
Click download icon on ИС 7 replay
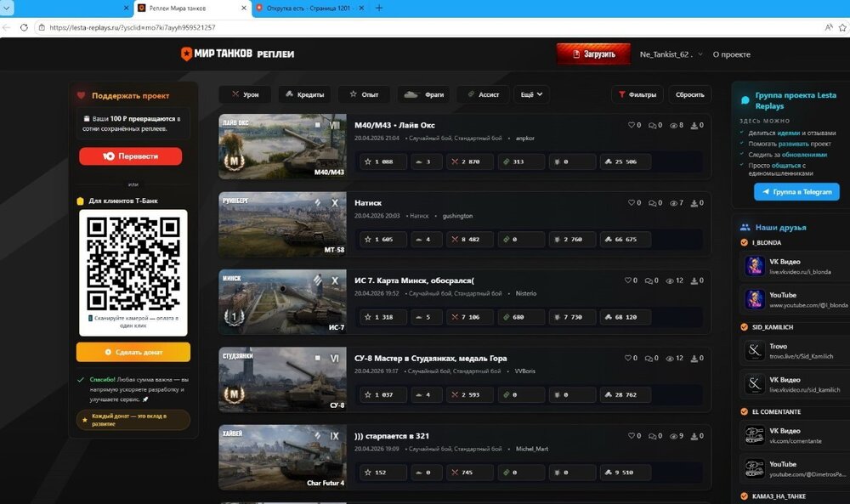[694, 280]
